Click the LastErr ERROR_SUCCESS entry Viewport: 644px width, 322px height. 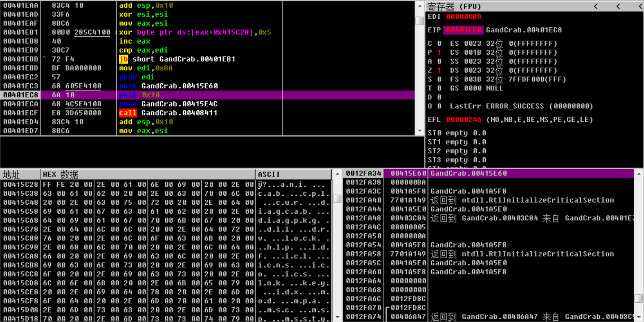point(522,106)
